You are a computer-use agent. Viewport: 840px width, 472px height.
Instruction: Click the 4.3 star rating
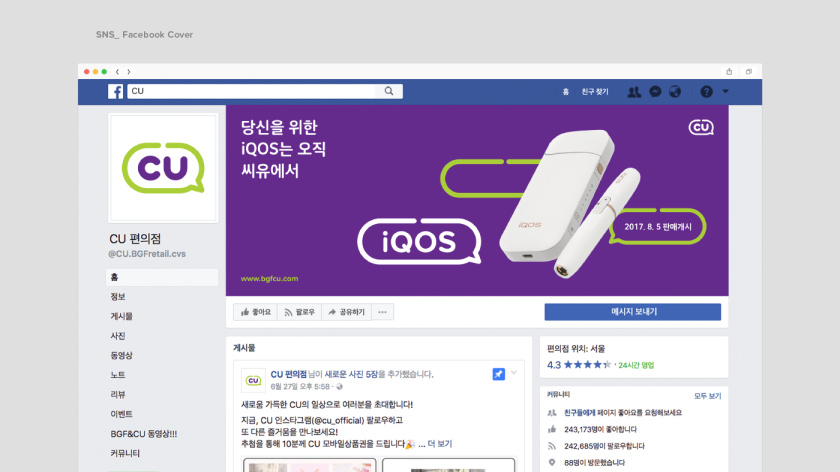click(x=579, y=365)
